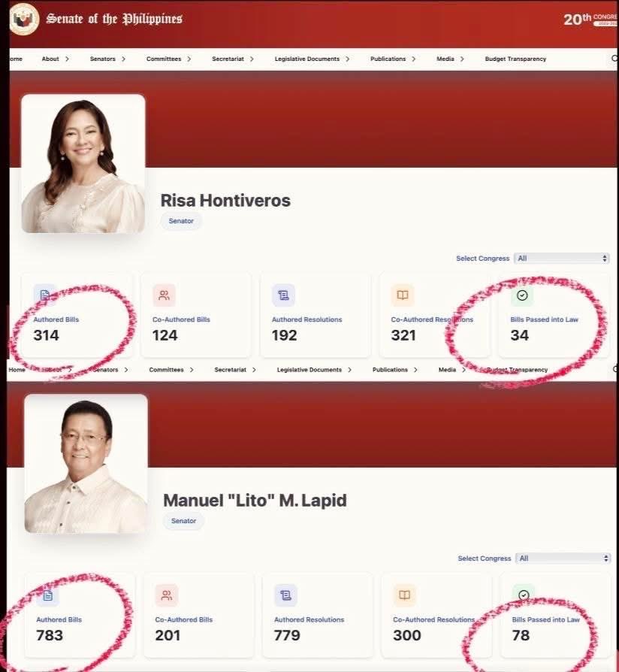The image size is (619, 672).
Task: Open the Budget Transparency link in the top bar
Action: (x=515, y=59)
